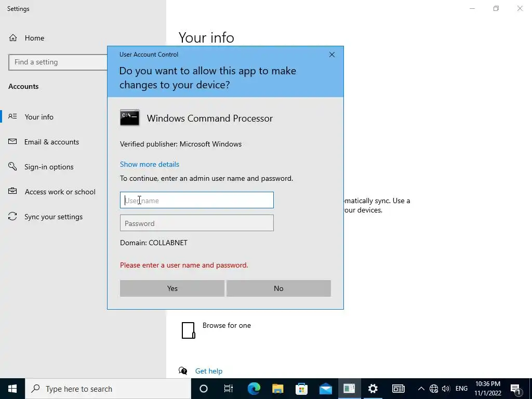The width and height of the screenshot is (532, 399).
Task: Decline with the No button
Action: click(x=278, y=288)
